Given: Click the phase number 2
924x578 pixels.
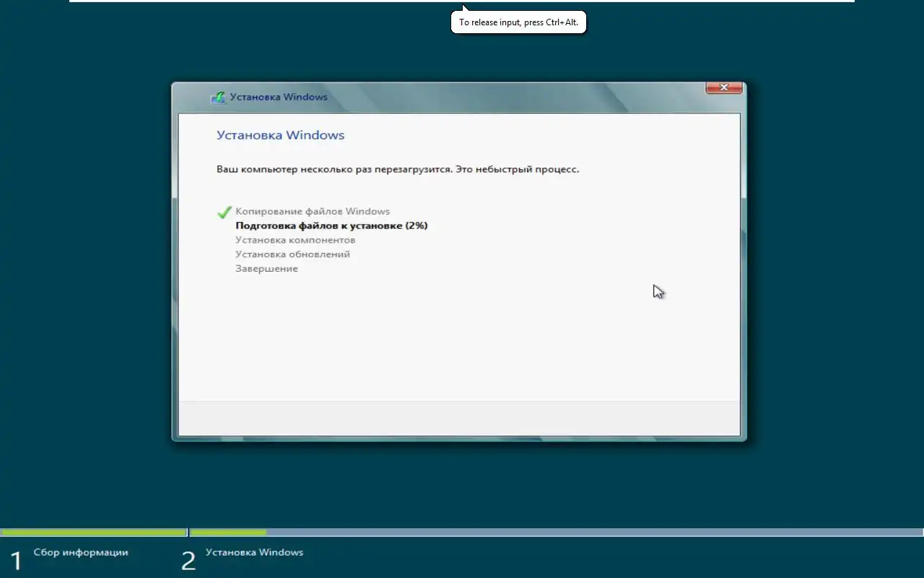Looking at the screenshot, I should coord(188,561).
